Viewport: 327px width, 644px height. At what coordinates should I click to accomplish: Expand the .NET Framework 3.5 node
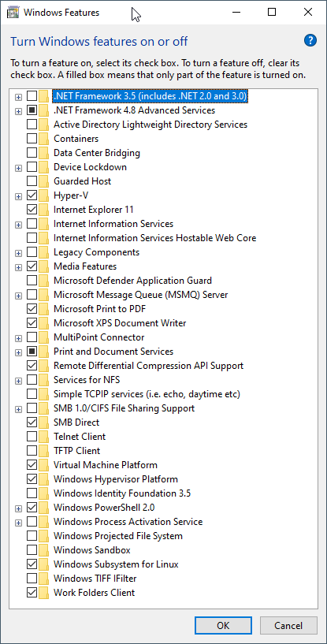coord(18,97)
